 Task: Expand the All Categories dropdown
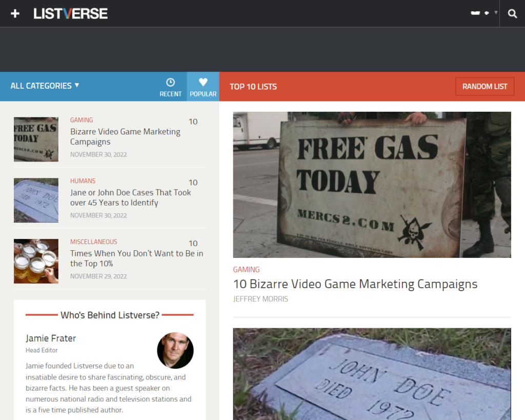[x=45, y=86]
